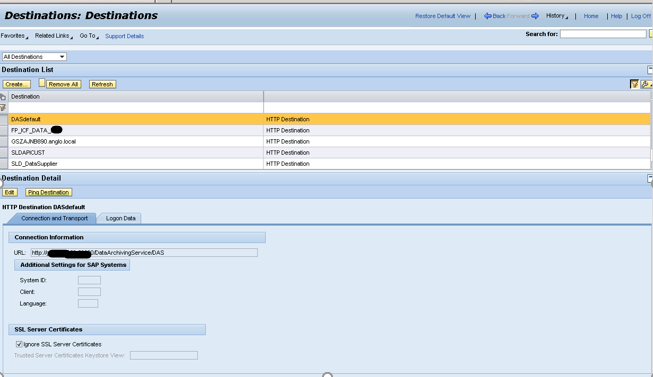Click the Edit button

coord(10,192)
